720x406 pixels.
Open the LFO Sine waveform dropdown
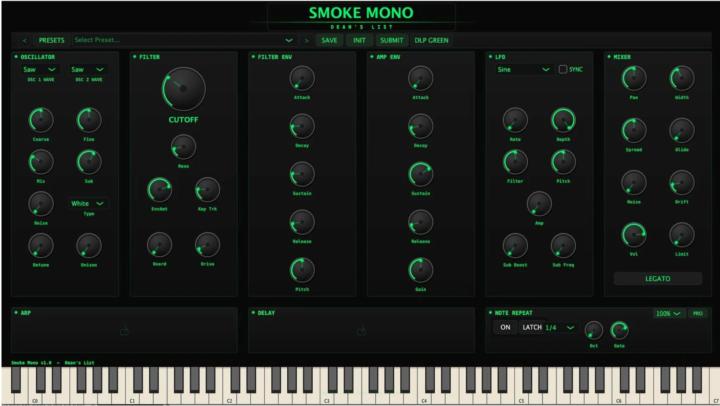pos(523,69)
